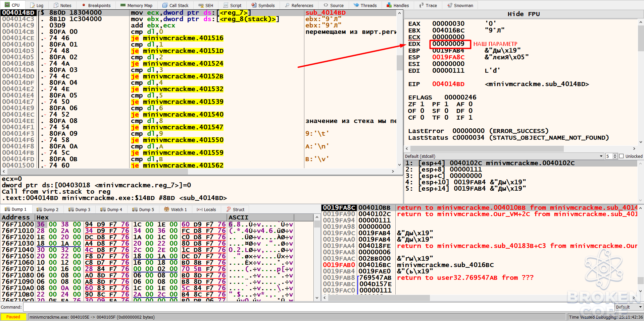Screen dimensions: 644x321
Task: Select the EAX register value 00000030
Action: coord(448,24)
